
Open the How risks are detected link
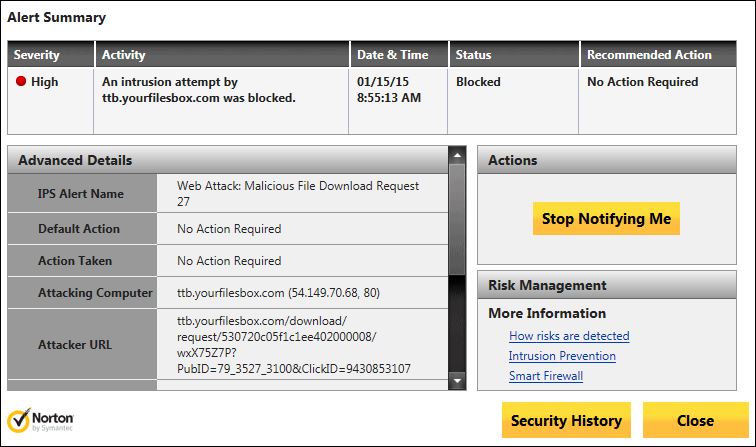click(569, 336)
